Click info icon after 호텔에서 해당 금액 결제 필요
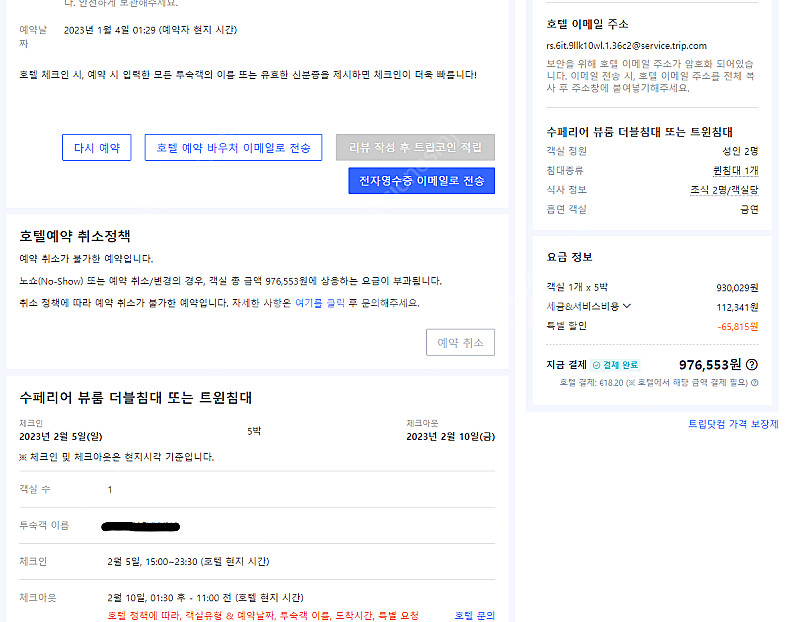 tap(755, 382)
